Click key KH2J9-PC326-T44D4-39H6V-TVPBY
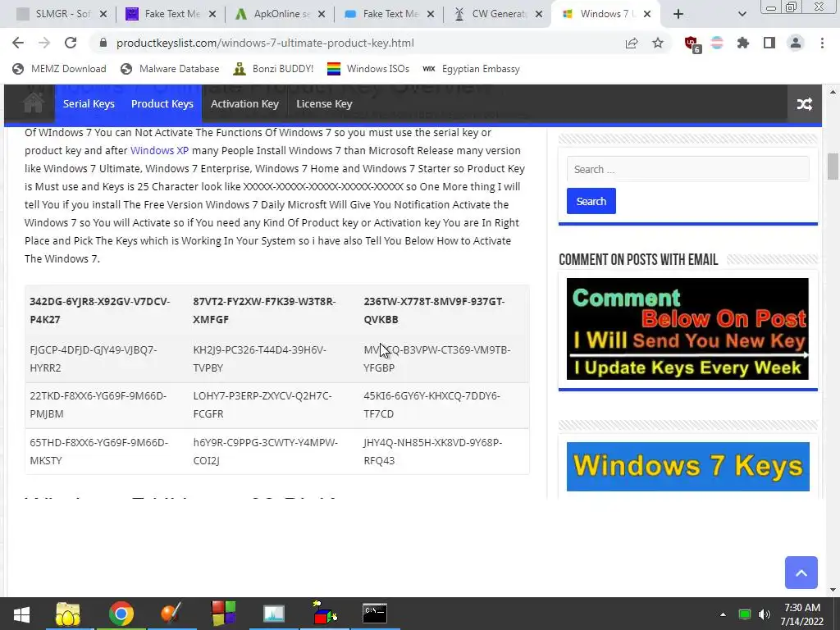840x630 pixels. [x=260, y=359]
